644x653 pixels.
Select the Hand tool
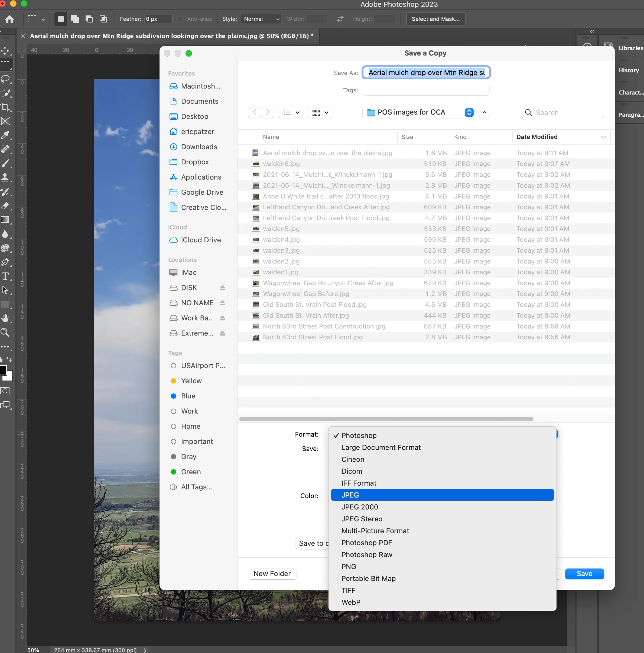5,318
